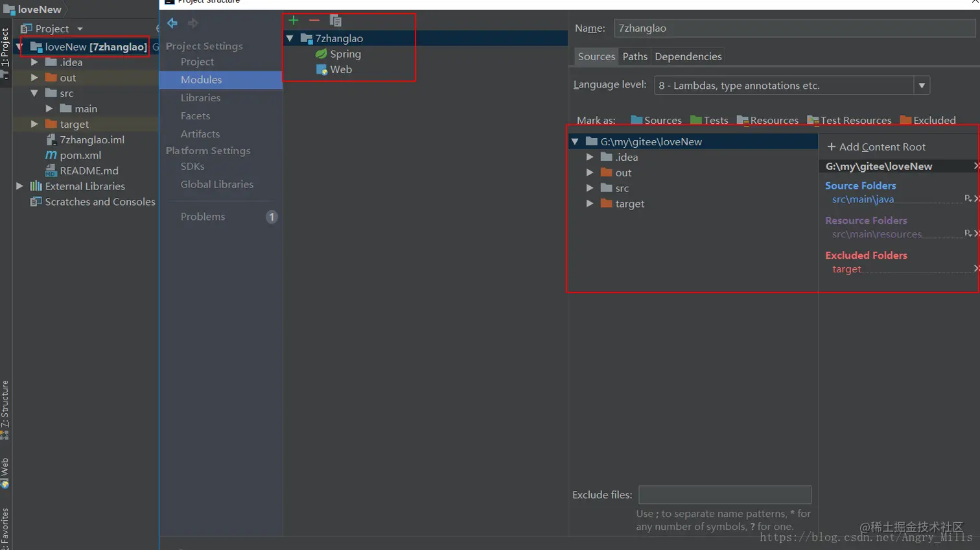Select README.md in project tree
The height and width of the screenshot is (550, 980).
point(82,171)
